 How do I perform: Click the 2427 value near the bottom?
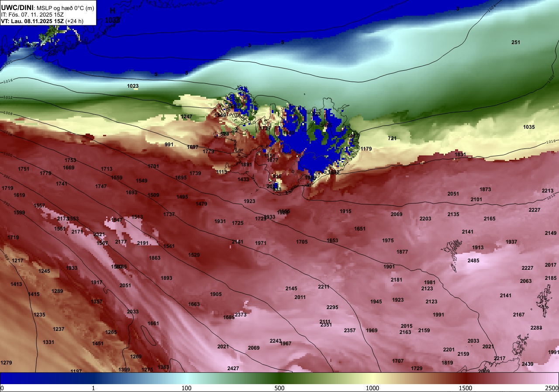coord(233,368)
